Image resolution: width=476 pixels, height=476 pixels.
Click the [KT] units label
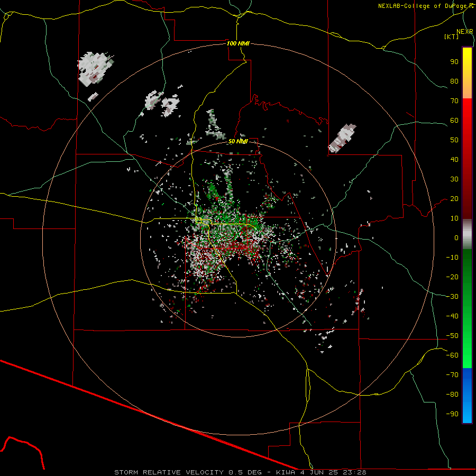coord(452,36)
